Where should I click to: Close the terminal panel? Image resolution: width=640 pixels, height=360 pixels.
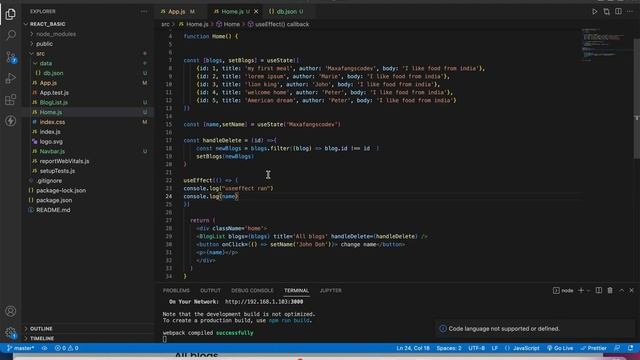(631, 290)
